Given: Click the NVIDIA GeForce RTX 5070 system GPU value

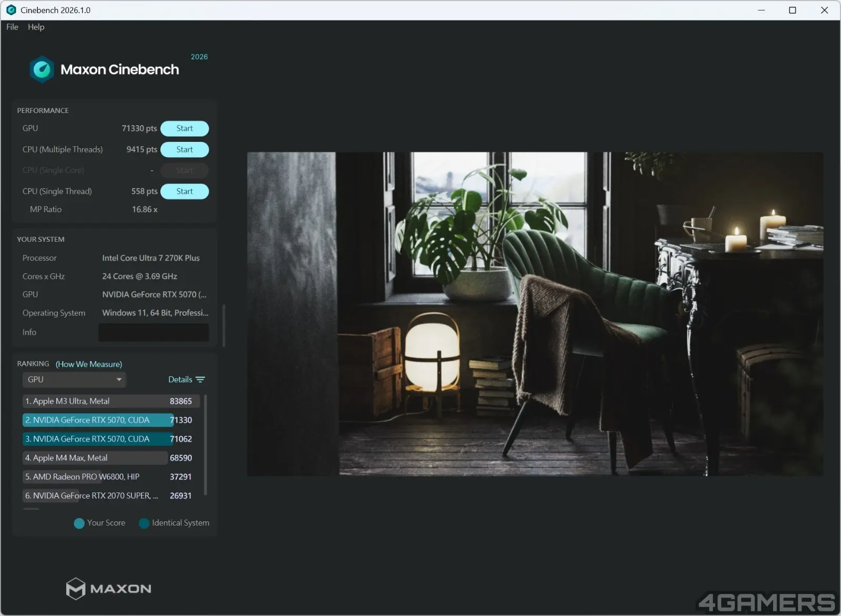Looking at the screenshot, I should pos(154,294).
